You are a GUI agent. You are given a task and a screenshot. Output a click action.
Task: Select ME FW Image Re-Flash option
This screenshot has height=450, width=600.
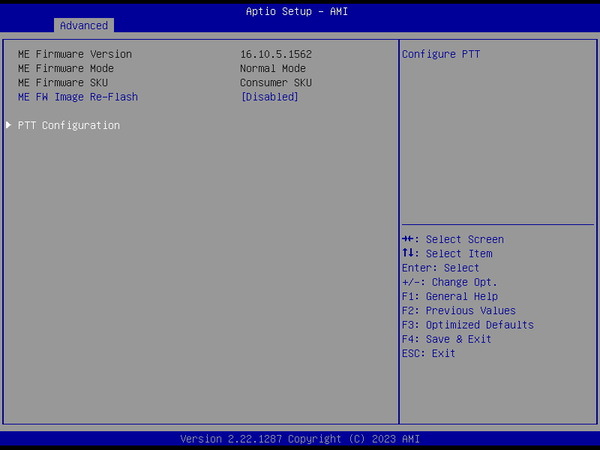pos(78,97)
